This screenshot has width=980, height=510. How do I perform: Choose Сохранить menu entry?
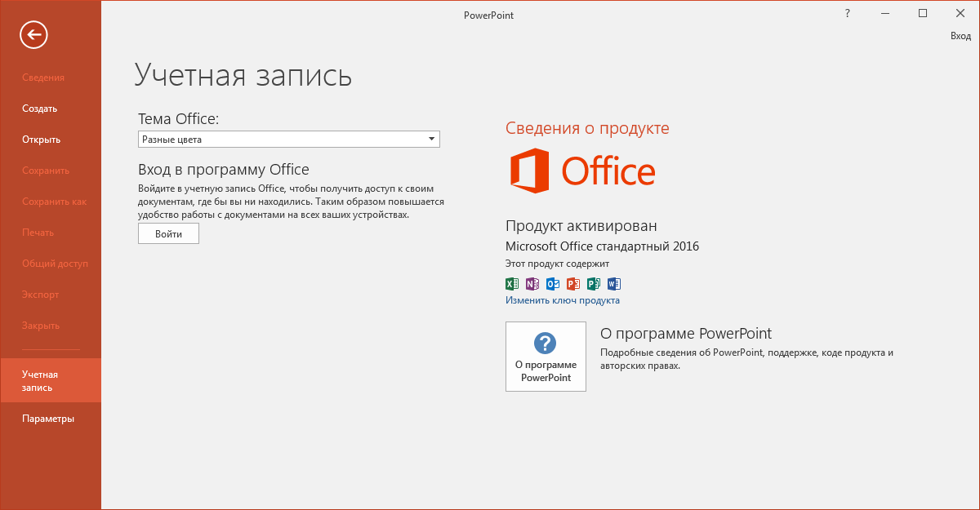click(46, 171)
